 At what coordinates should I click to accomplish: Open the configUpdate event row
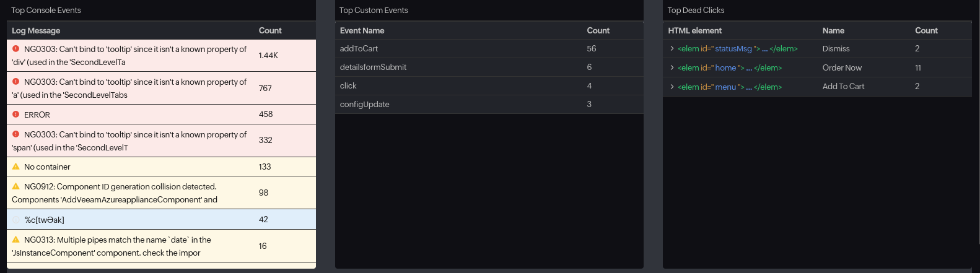[364, 104]
